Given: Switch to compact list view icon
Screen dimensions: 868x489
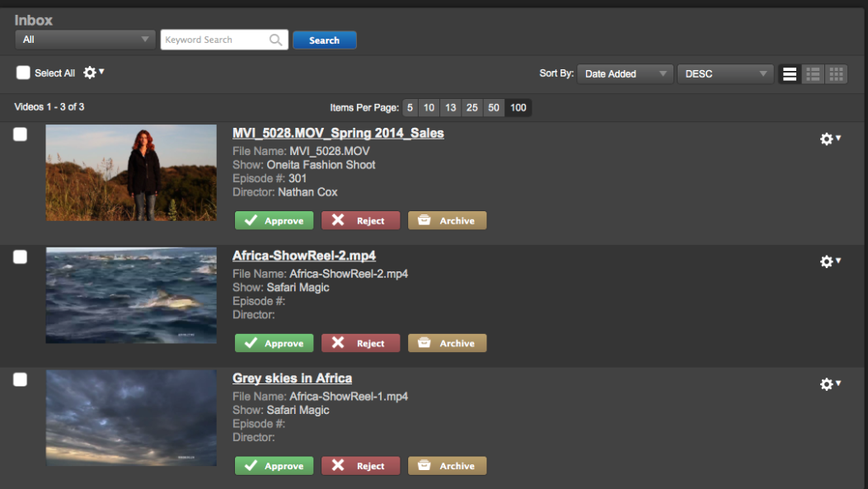Looking at the screenshot, I should click(x=814, y=74).
